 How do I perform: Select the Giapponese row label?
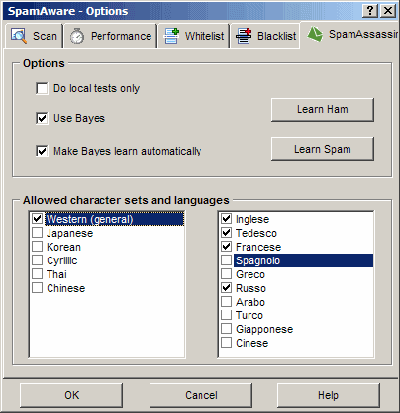265,329
